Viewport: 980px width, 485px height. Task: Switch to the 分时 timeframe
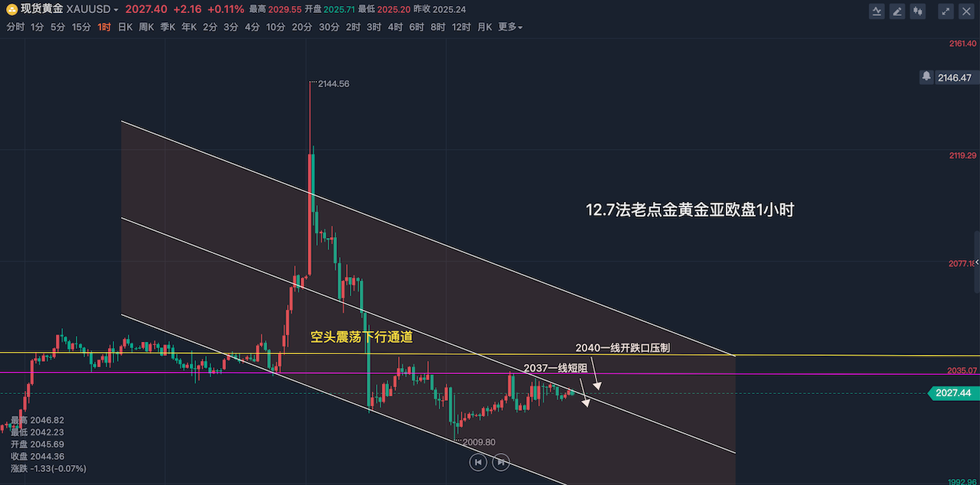(15, 28)
